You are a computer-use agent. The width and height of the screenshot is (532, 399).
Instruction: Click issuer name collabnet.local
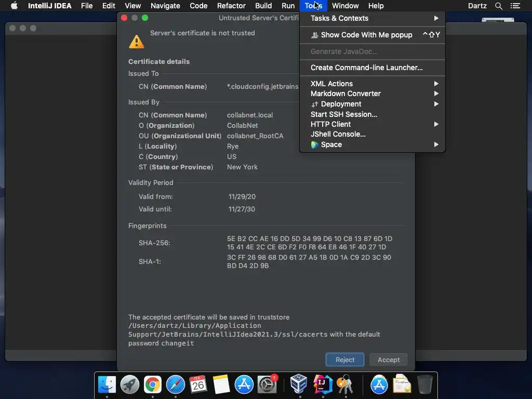click(x=250, y=115)
